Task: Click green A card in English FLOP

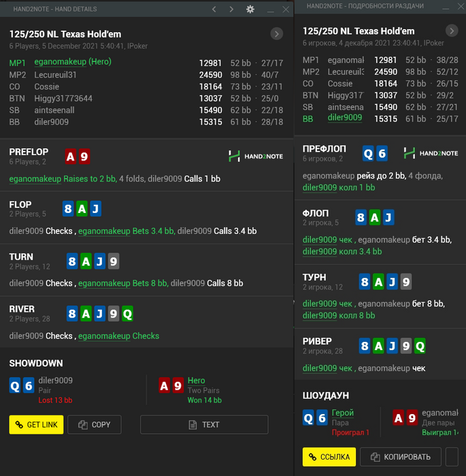Action: point(82,209)
